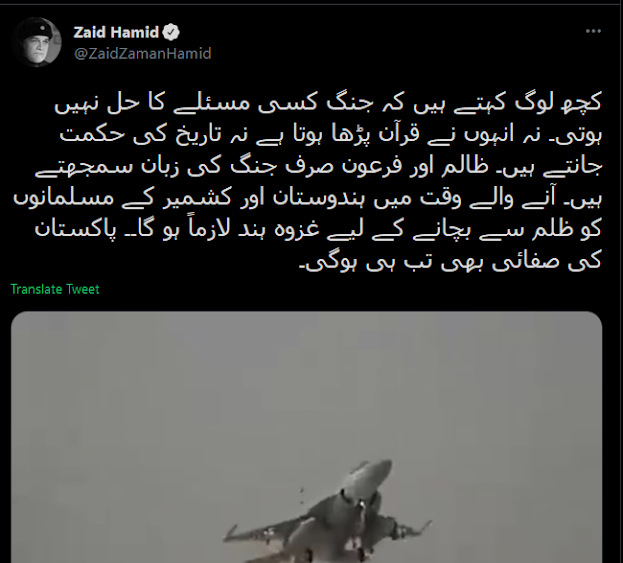Open Zaid Hamid's profile picture avatar
This screenshot has width=623, height=563.
pyautogui.click(x=36, y=42)
